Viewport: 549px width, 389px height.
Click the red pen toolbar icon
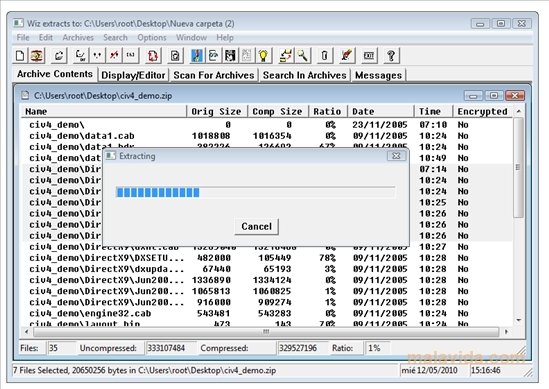[x=347, y=56]
